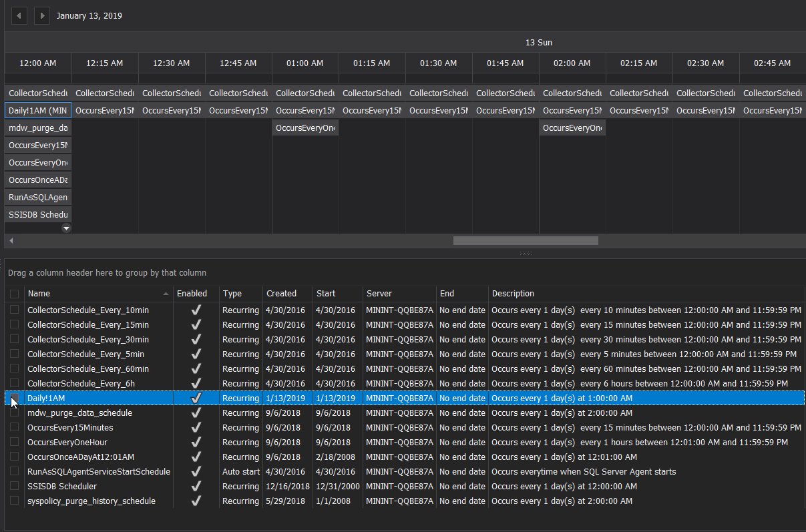The height and width of the screenshot is (532, 806).
Task: Select the 01:00 AM time slot header
Action: point(305,63)
